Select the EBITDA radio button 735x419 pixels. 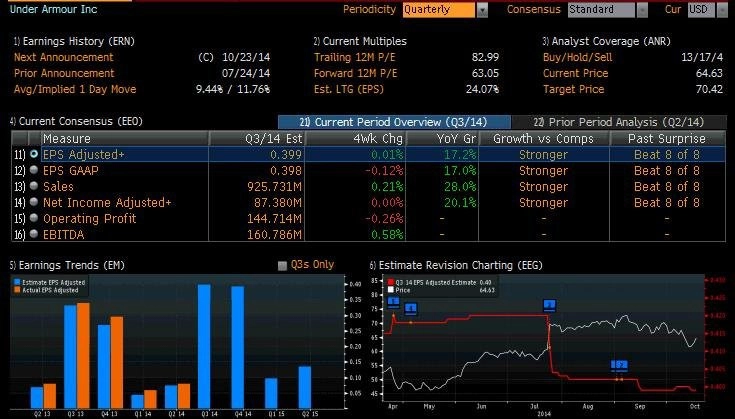[x=34, y=234]
